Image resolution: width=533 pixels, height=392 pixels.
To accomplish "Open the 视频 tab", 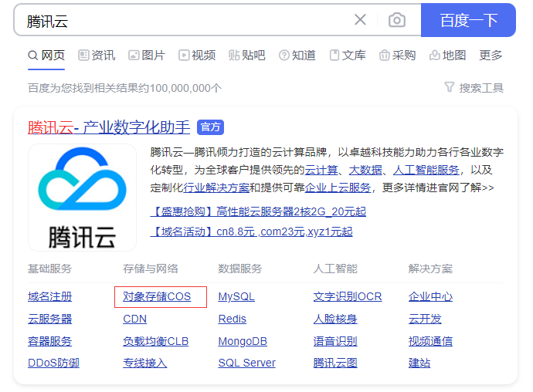I will [197, 56].
